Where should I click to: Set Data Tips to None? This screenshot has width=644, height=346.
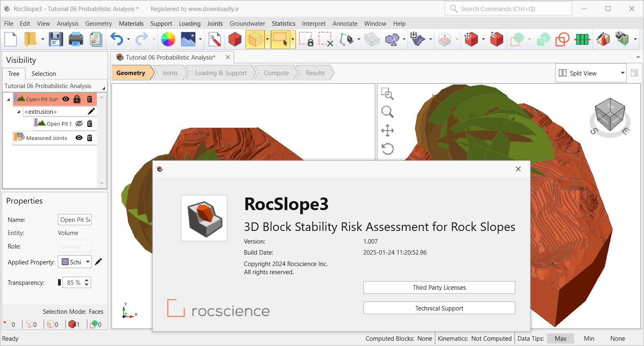[617, 339]
